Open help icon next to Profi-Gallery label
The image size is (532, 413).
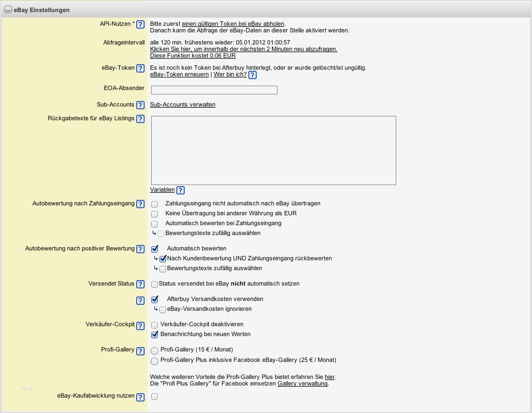point(141,351)
